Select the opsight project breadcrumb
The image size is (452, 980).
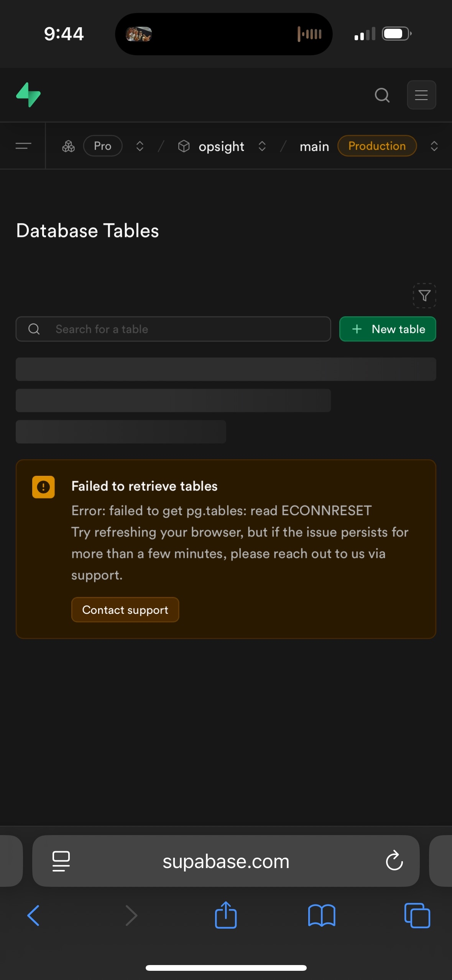221,146
